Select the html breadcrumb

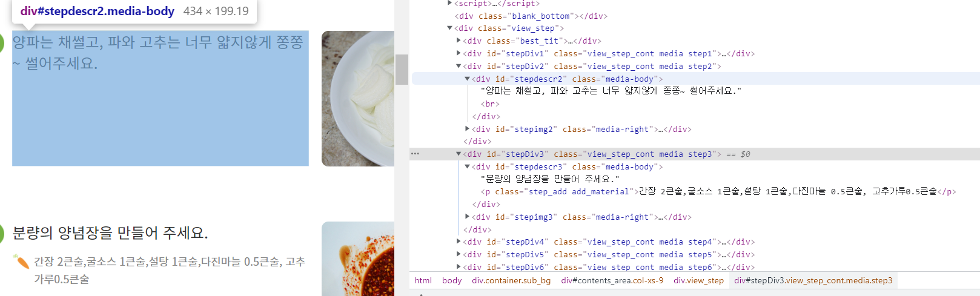tap(423, 280)
